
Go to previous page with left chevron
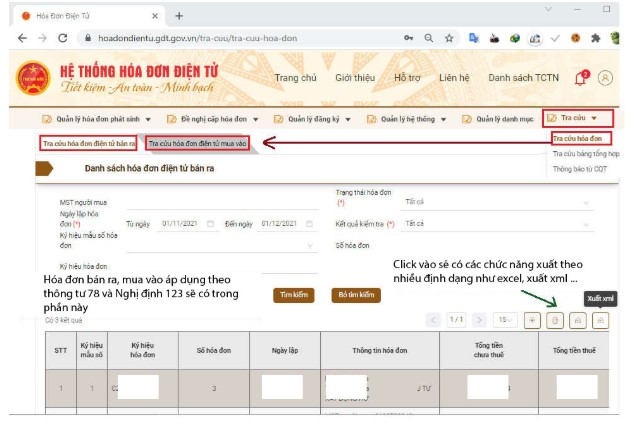(433, 320)
